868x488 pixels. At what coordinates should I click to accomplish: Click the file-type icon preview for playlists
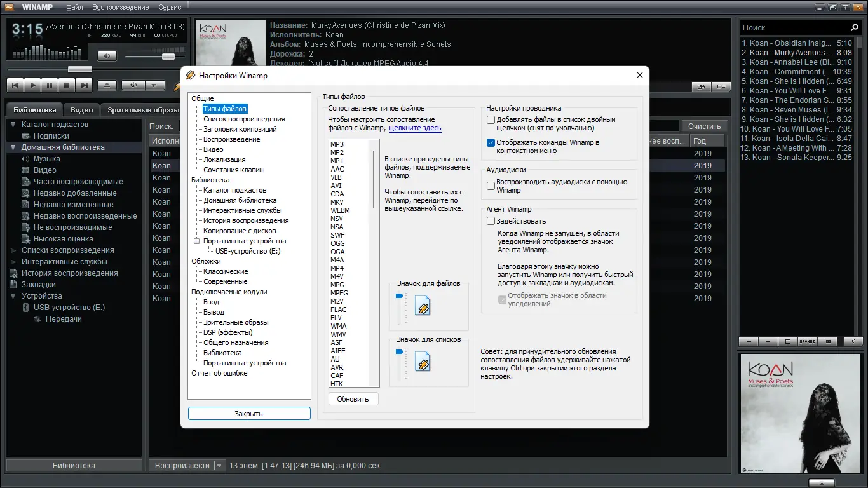click(x=423, y=363)
